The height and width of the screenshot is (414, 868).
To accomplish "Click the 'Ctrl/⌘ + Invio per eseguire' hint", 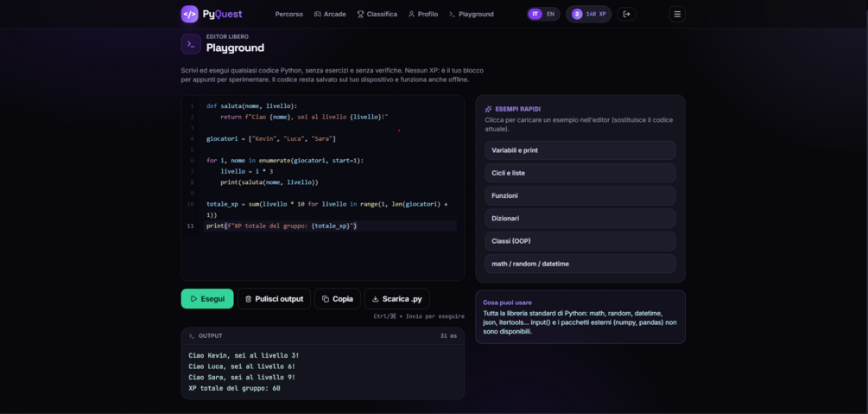I will (419, 316).
